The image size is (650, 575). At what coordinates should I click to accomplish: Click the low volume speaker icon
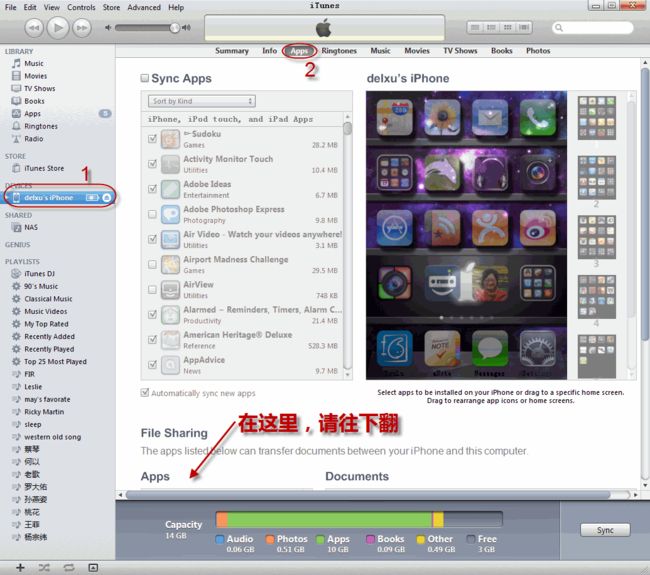[108, 28]
